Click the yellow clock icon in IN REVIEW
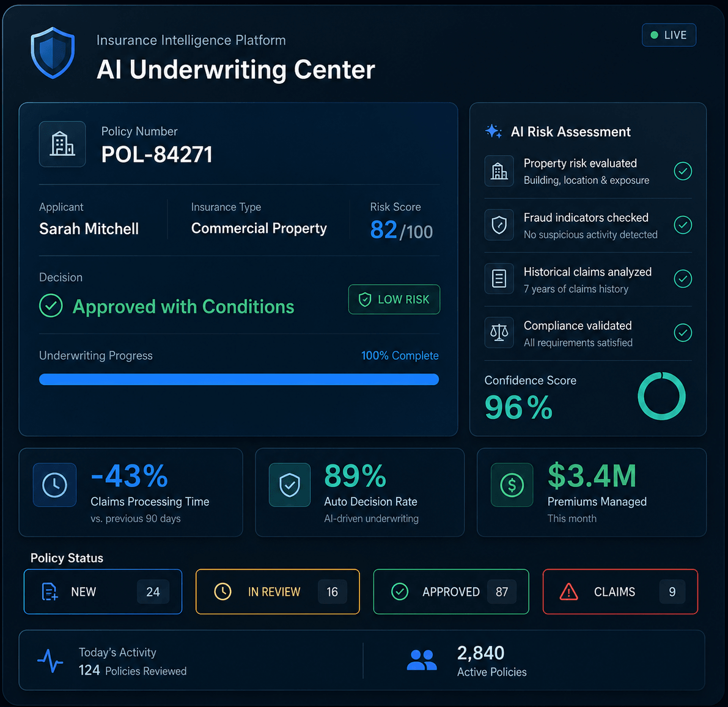The image size is (728, 707). tap(223, 592)
